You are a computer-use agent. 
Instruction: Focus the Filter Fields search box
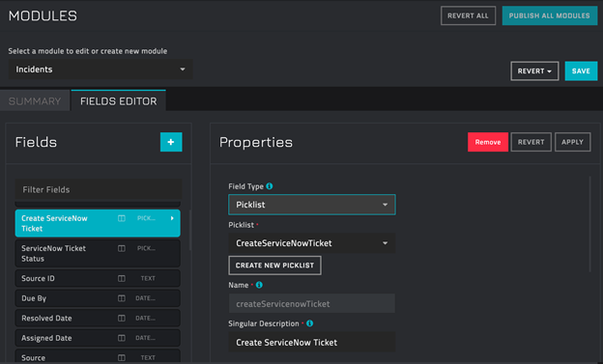(98, 190)
